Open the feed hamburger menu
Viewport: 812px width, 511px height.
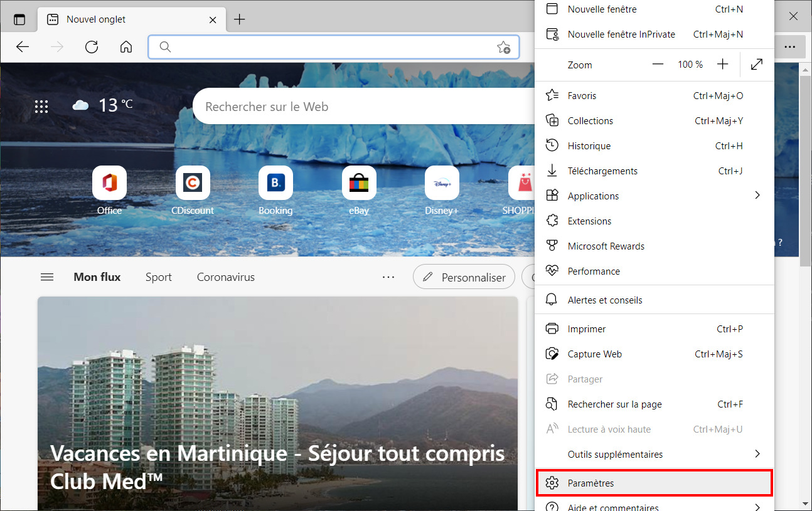pyautogui.click(x=47, y=277)
